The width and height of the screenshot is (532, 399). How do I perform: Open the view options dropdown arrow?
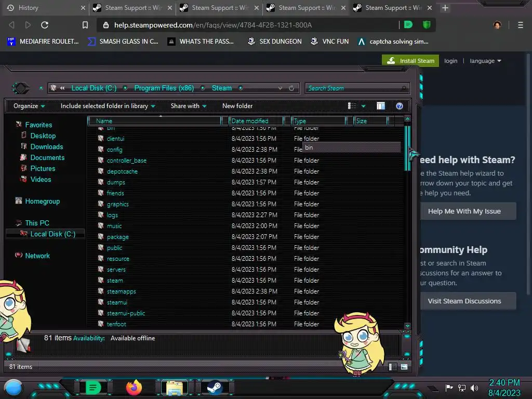coord(363,106)
